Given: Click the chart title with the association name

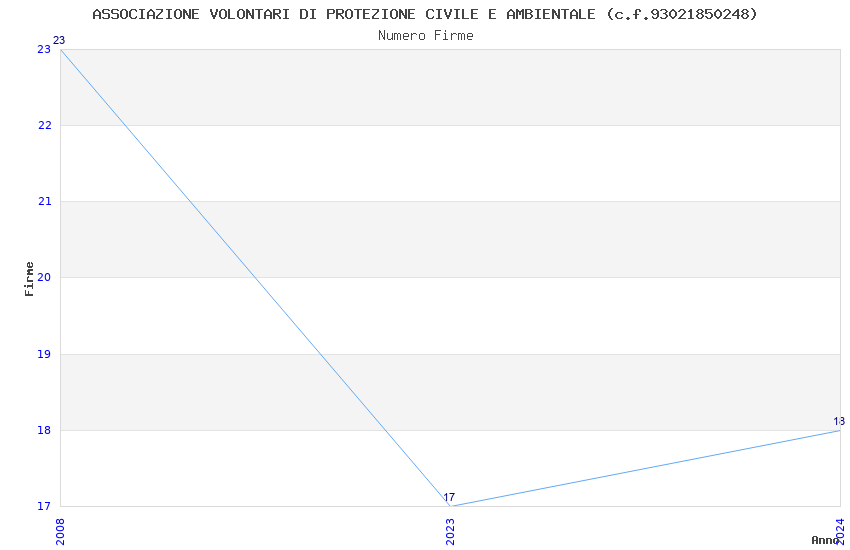Looking at the screenshot, I should (425, 14).
